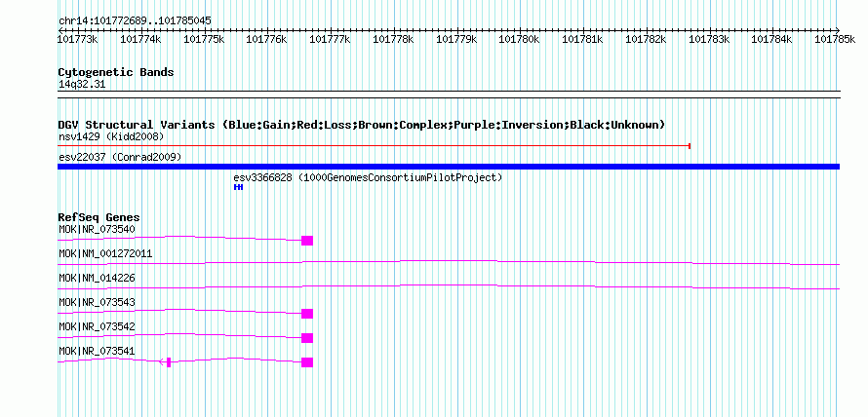This screenshot has height=417, width=868.
Task: Click the NM_014226 intron line
Action: 449,286
